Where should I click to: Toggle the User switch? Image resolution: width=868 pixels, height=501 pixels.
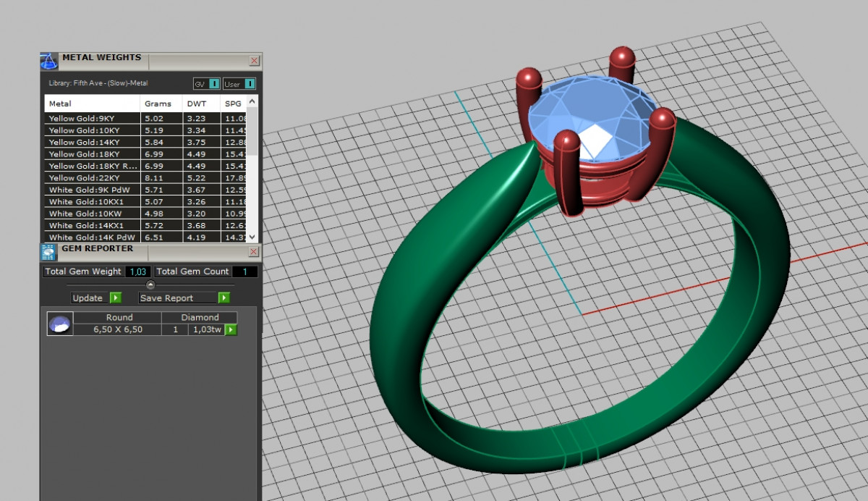(x=249, y=84)
